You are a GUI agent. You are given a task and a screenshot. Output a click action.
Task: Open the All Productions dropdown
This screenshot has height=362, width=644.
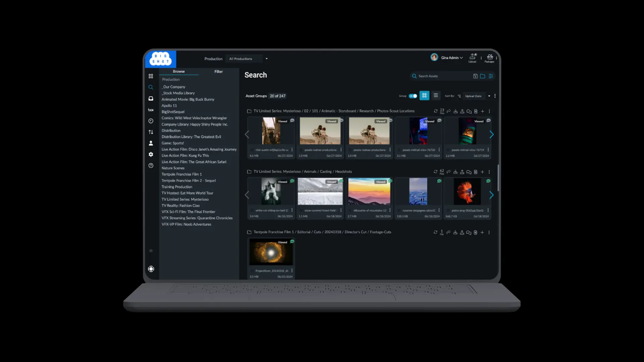pos(248,59)
